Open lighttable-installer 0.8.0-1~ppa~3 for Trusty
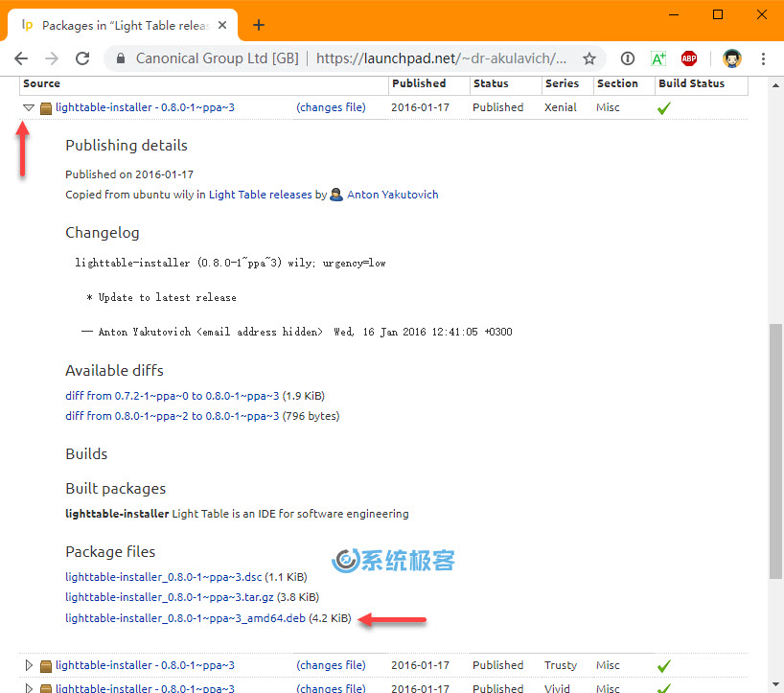Screen dimensions: 784x693 [145, 665]
